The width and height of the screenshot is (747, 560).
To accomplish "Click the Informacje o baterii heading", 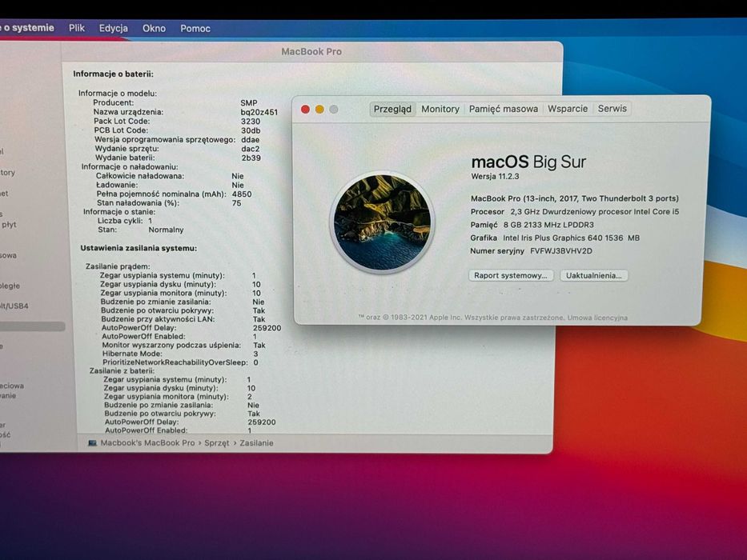I will pyautogui.click(x=114, y=74).
